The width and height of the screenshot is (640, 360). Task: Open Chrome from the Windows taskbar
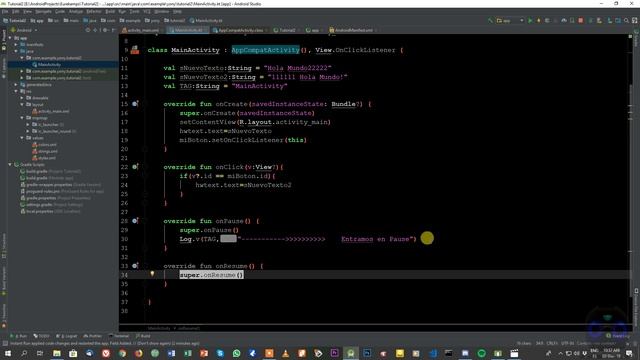point(122,353)
